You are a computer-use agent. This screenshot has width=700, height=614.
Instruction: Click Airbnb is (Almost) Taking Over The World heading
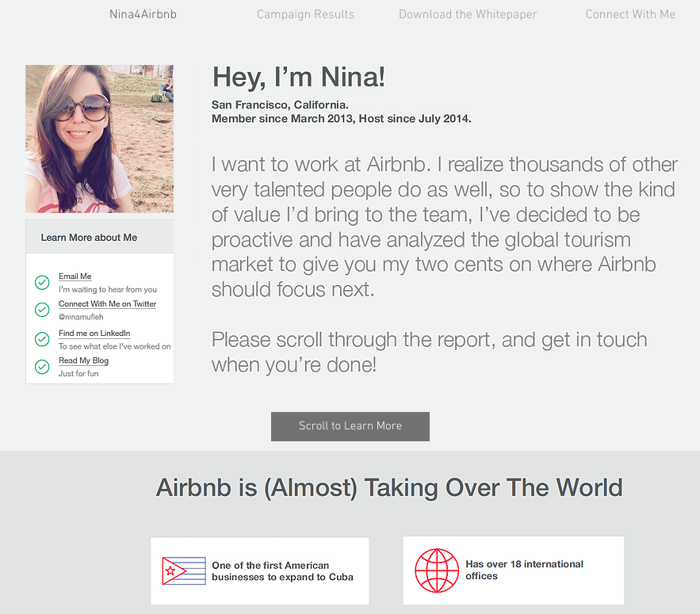(x=389, y=487)
